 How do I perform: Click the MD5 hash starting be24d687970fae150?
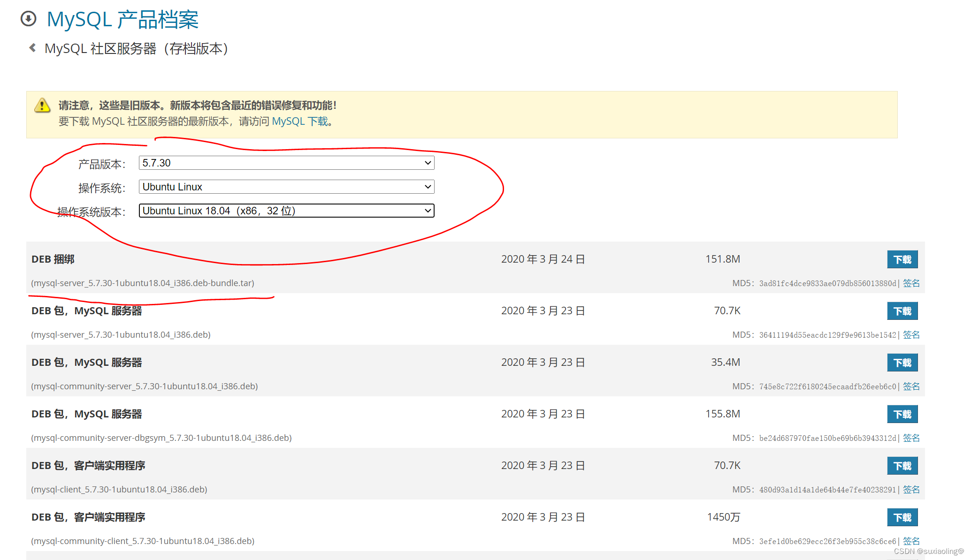(828, 438)
